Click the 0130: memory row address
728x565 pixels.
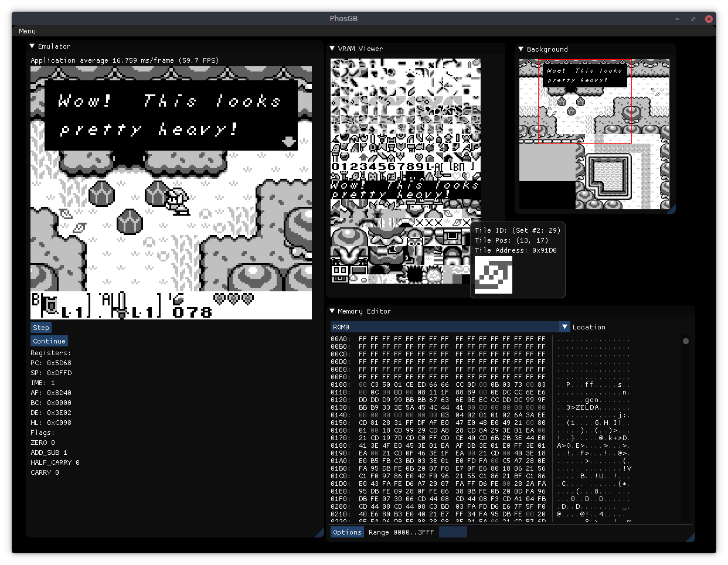pos(341,408)
